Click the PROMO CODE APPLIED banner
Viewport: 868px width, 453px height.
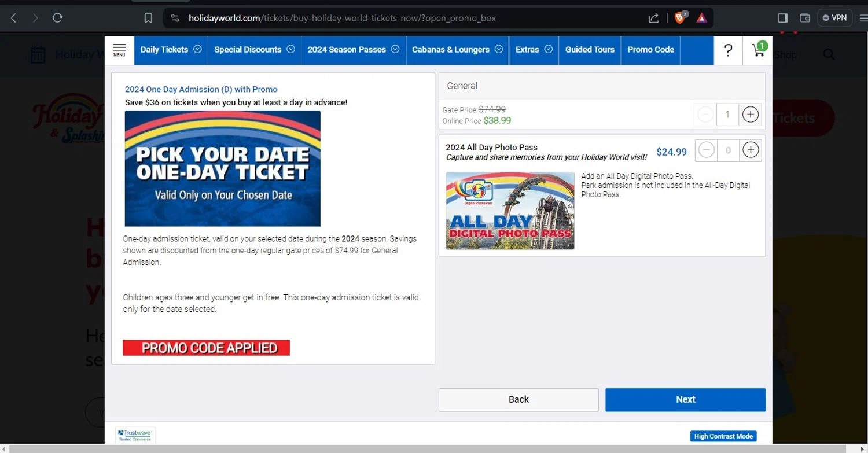click(206, 348)
